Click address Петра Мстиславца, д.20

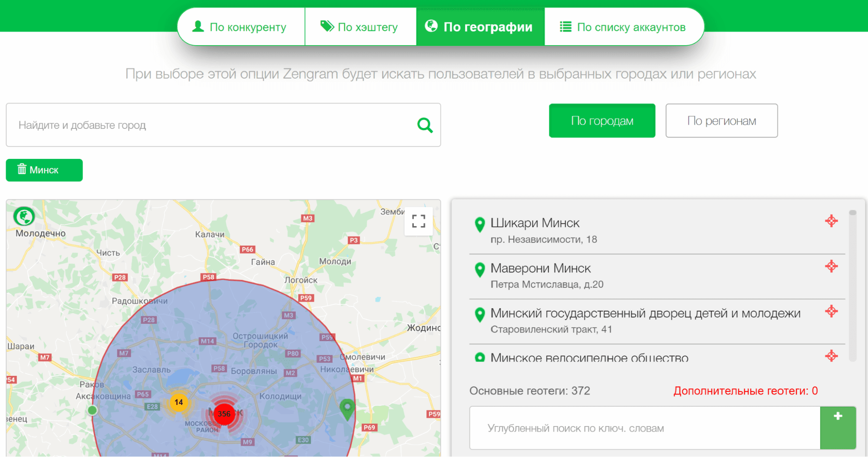click(x=547, y=285)
